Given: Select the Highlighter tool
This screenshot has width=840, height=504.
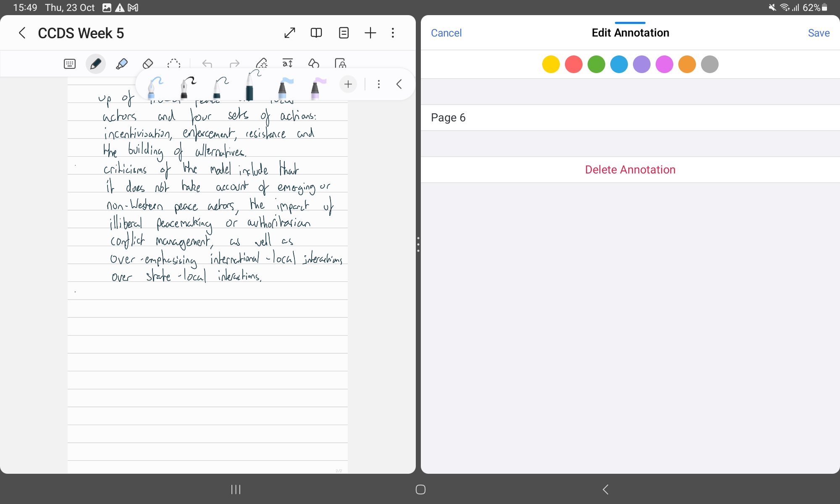Looking at the screenshot, I should 122,64.
